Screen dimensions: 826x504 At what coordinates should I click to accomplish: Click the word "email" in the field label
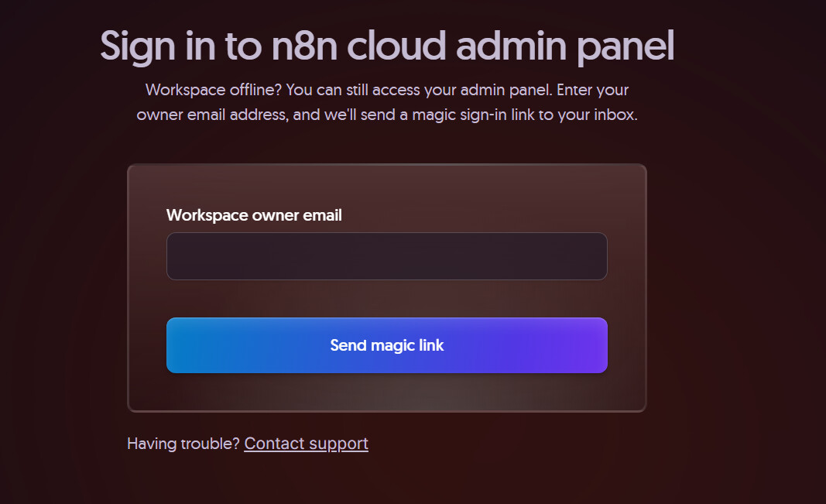(x=321, y=215)
